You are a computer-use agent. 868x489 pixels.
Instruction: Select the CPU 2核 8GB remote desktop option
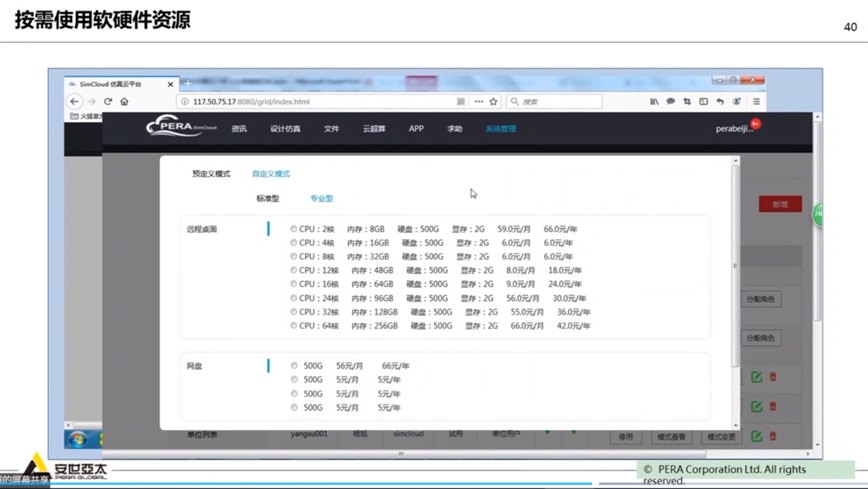(x=293, y=229)
